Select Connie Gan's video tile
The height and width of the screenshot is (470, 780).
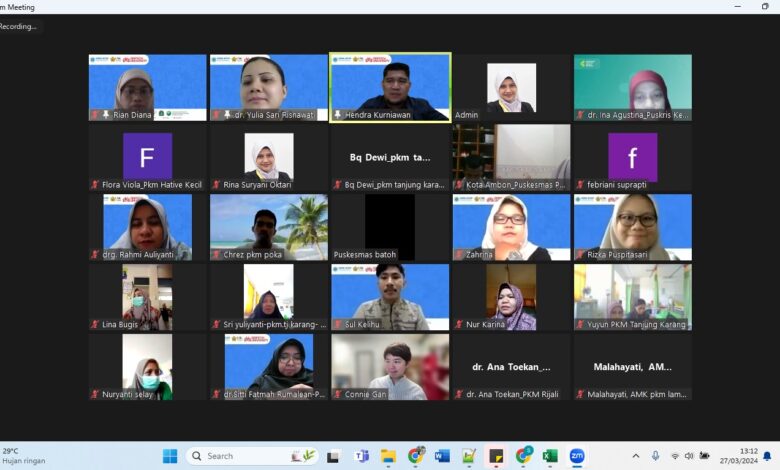pos(390,367)
